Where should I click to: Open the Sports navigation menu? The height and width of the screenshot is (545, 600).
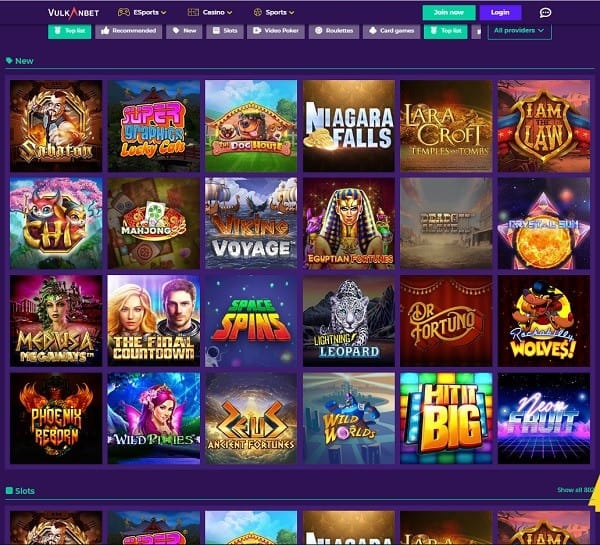[274, 12]
